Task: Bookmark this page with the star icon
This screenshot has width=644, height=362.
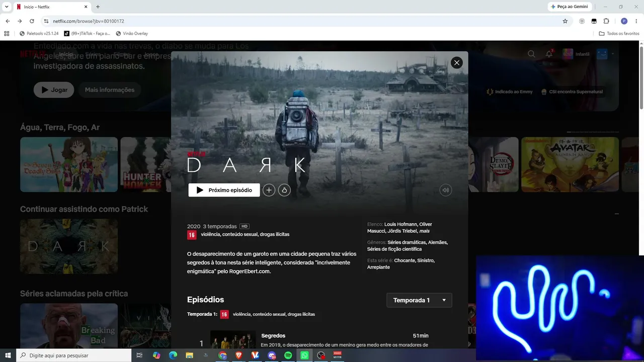Action: (x=565, y=21)
